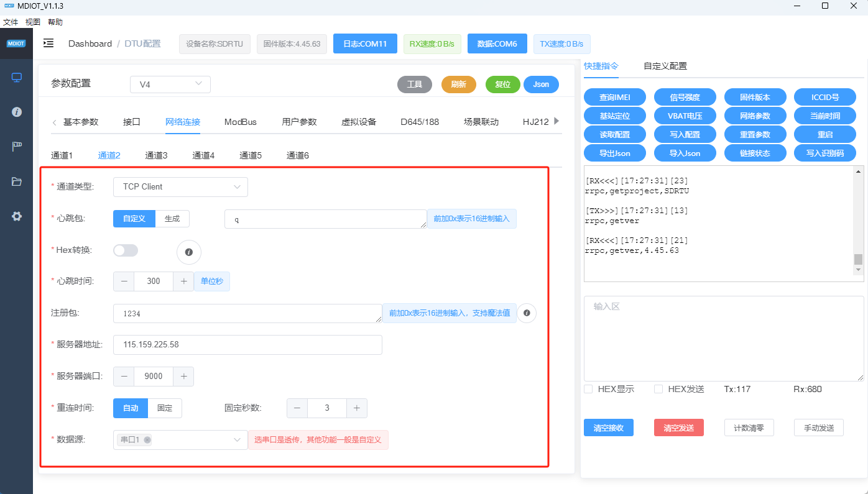
Task: Check the HEX发送 checkbox
Action: pos(658,389)
